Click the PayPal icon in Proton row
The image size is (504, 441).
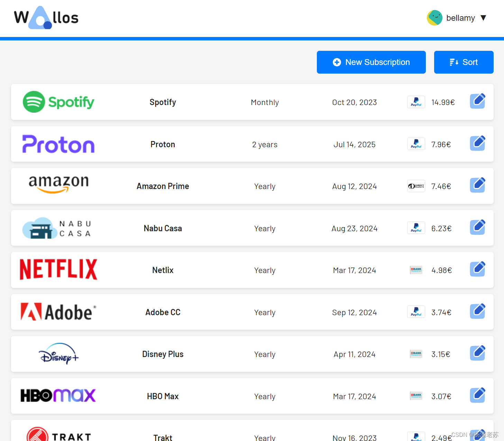click(416, 144)
